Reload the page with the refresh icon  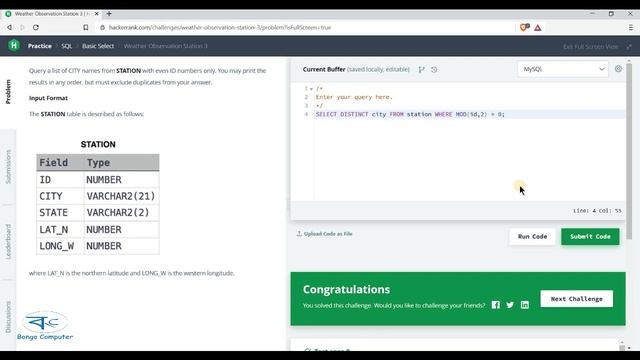tap(36, 27)
